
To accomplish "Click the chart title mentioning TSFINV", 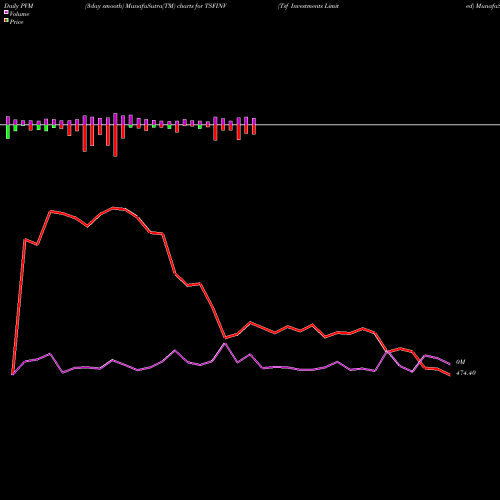I will click(x=156, y=6).
